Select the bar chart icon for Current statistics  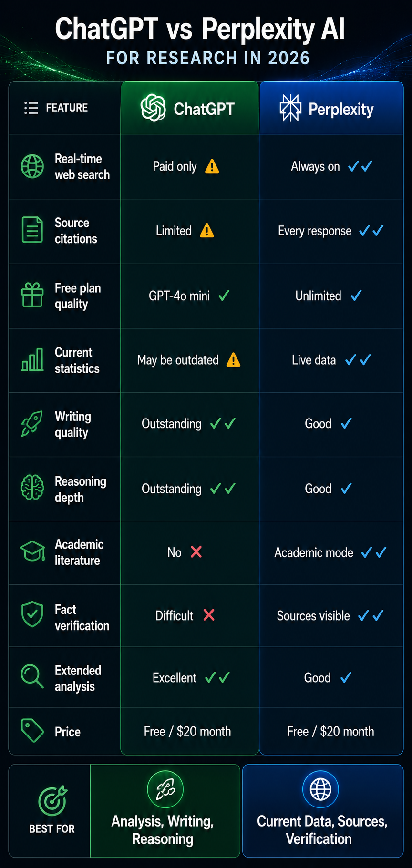[x=32, y=360]
